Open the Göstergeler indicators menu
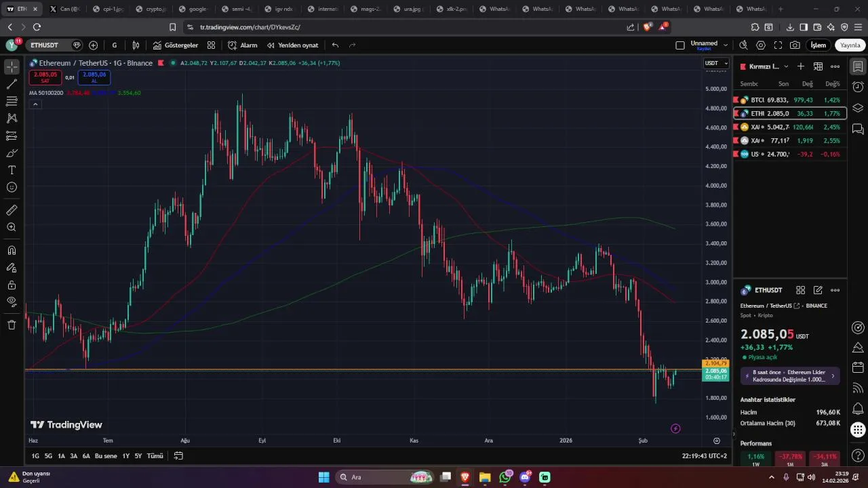 coord(176,45)
